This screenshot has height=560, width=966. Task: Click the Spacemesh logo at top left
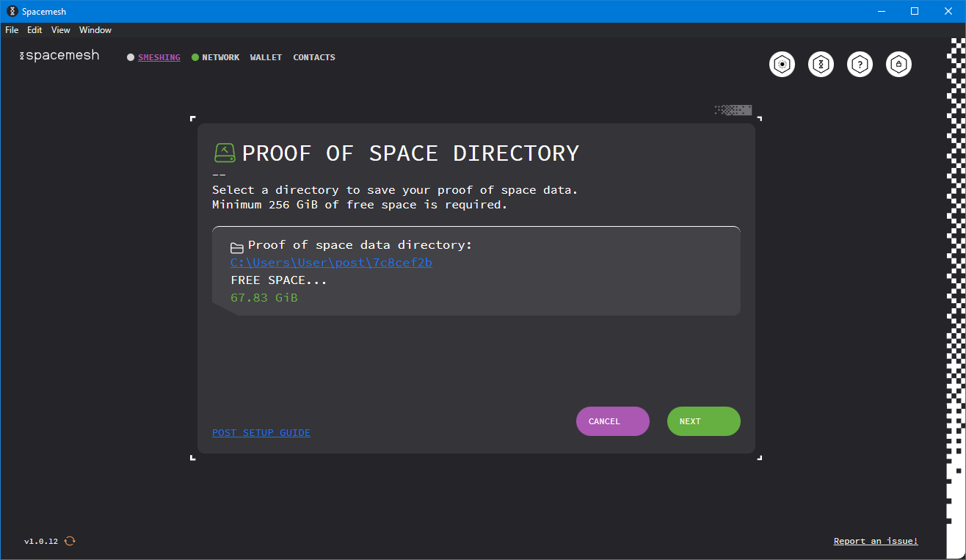click(x=59, y=56)
